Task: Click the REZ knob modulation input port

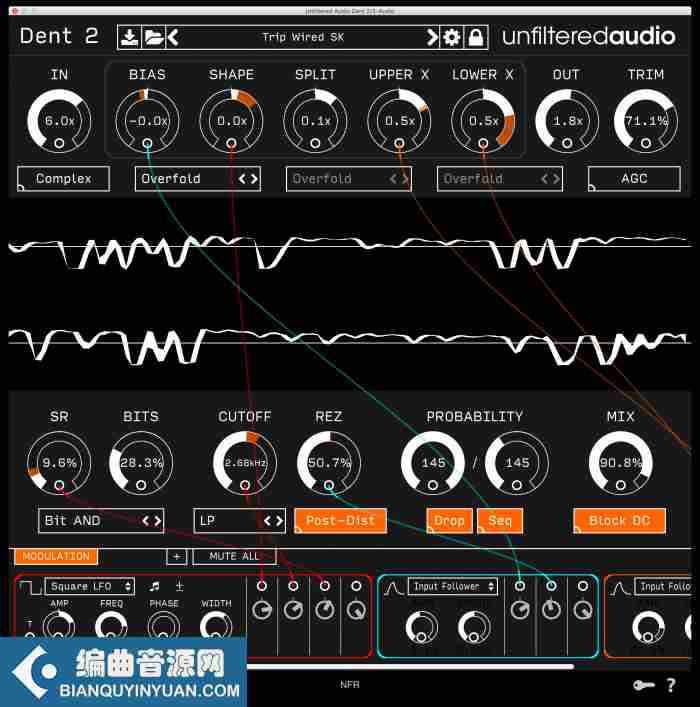Action: click(329, 485)
